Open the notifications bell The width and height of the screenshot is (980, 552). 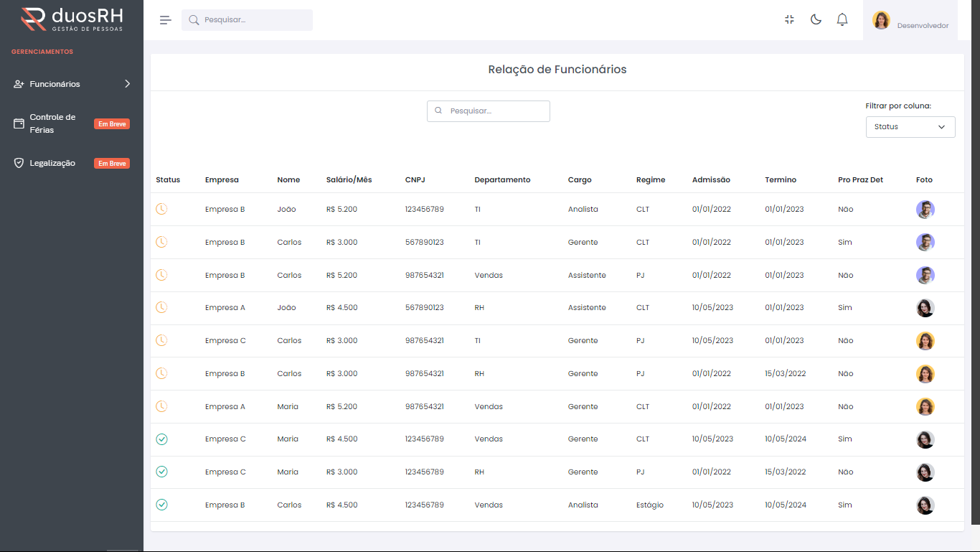(842, 19)
